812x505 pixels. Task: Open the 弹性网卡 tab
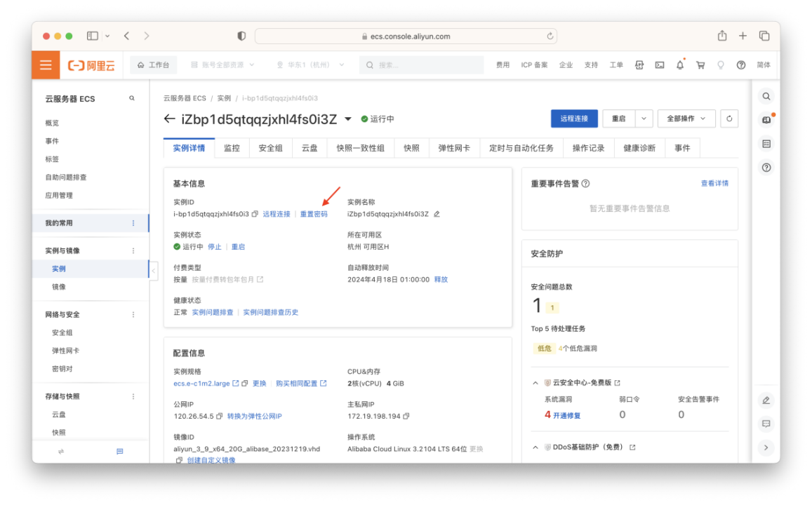pos(454,149)
